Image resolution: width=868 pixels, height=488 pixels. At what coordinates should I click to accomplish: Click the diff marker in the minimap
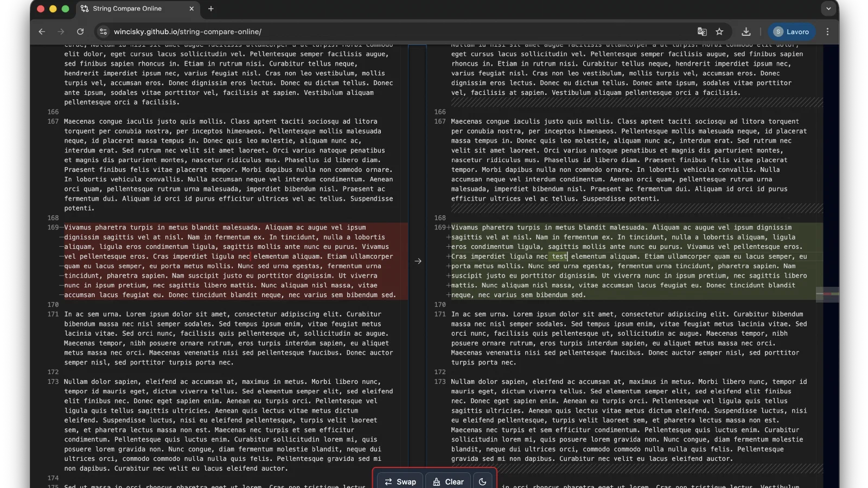[827, 294]
